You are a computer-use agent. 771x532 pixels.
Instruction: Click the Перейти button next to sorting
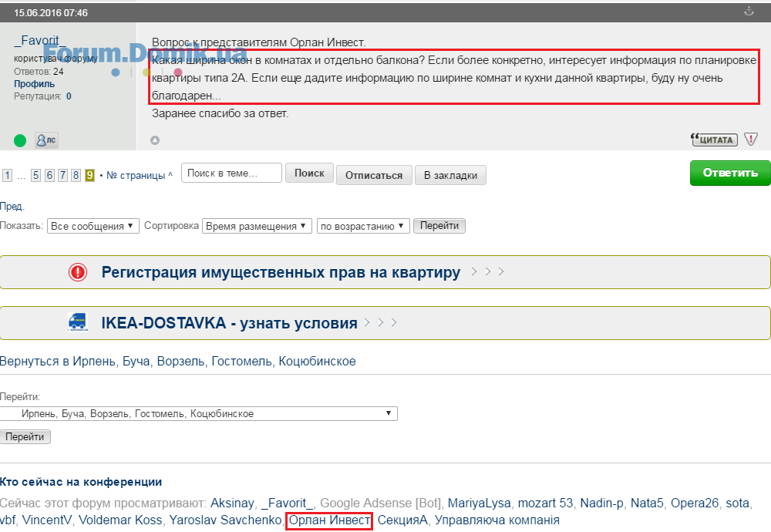(439, 226)
